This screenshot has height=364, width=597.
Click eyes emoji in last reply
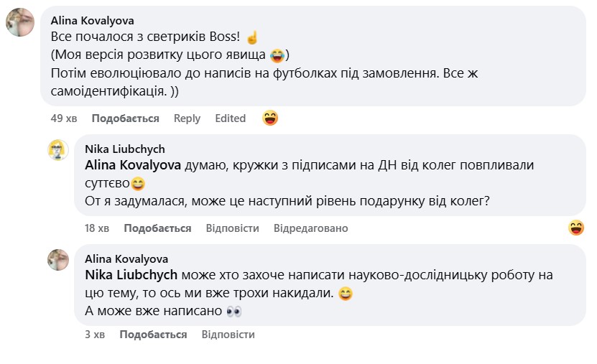tap(234, 312)
